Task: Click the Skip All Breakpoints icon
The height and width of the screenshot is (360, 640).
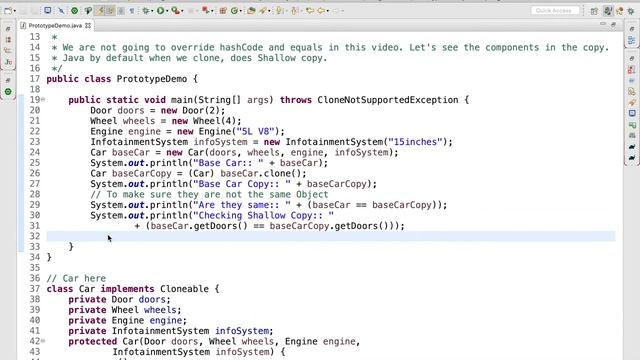Action: click(61, 11)
